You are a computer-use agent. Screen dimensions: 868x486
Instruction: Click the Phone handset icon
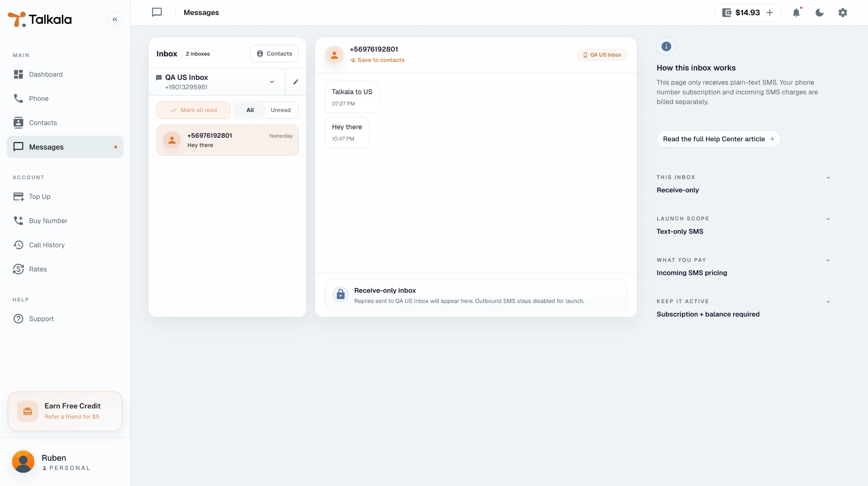(18, 99)
